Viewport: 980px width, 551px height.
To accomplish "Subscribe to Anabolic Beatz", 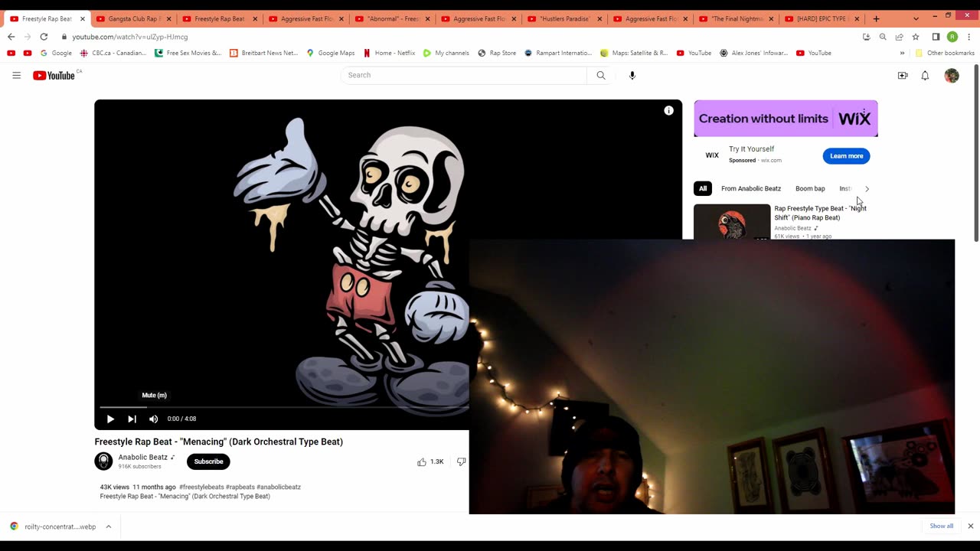I will [208, 461].
